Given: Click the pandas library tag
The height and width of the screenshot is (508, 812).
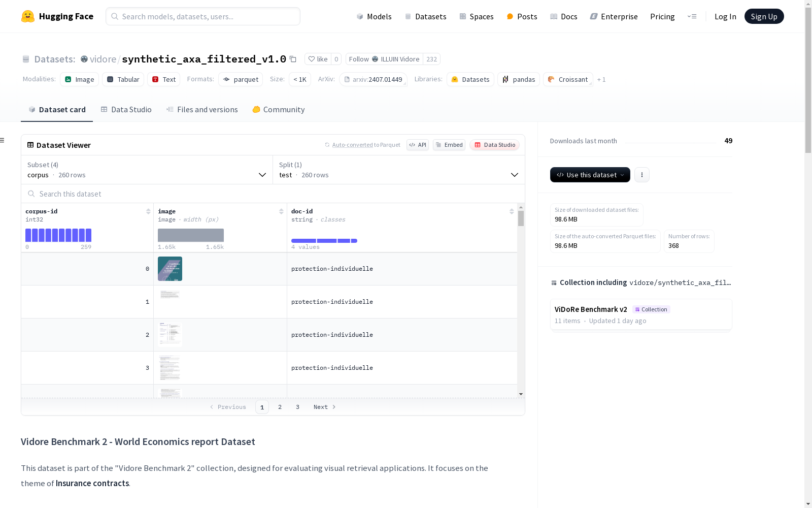Looking at the screenshot, I should pyautogui.click(x=519, y=79).
